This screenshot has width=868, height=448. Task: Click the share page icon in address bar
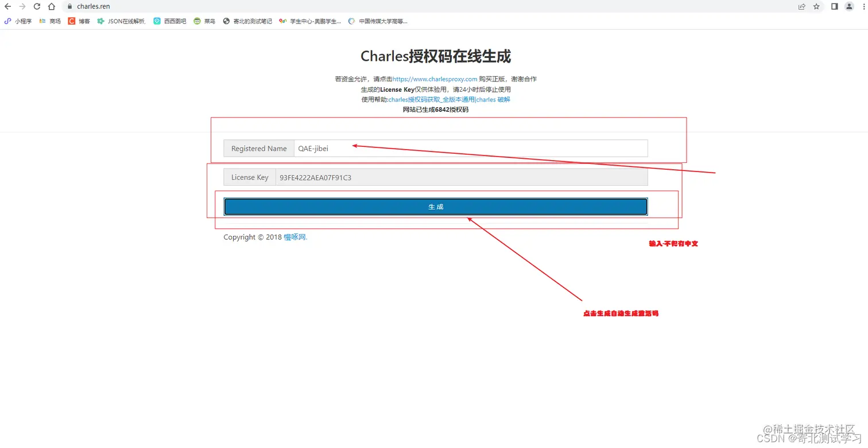801,7
